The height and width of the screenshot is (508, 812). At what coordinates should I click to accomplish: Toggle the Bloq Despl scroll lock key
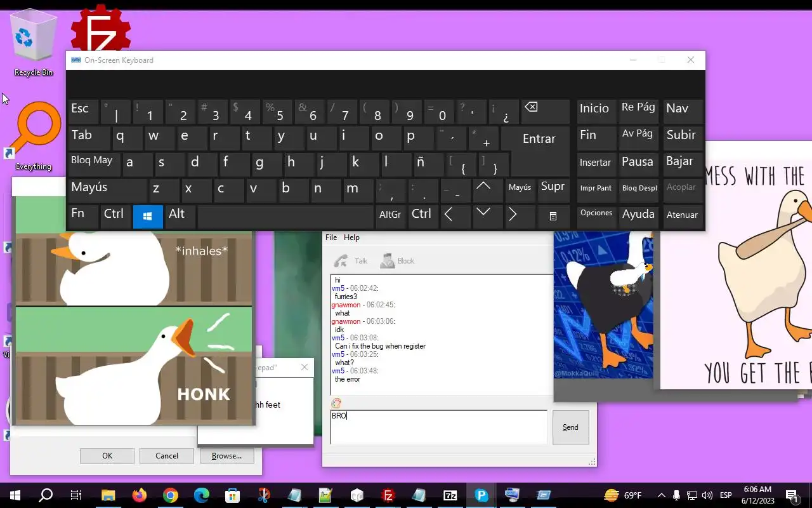point(639,189)
